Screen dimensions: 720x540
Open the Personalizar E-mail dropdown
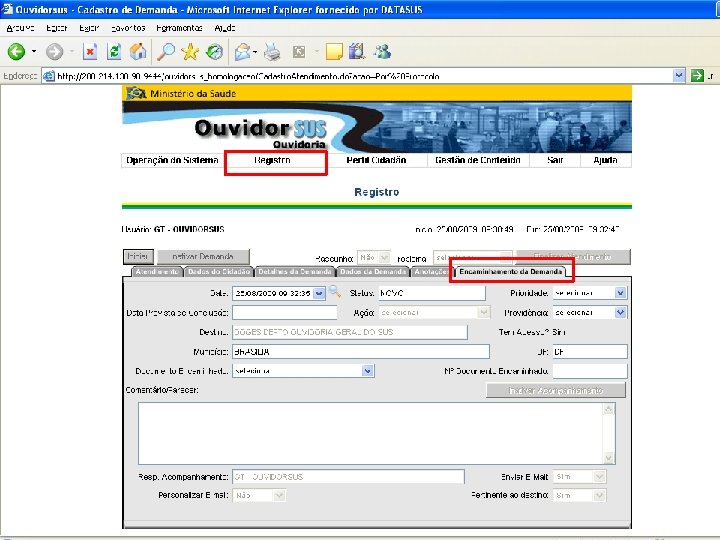click(279, 495)
